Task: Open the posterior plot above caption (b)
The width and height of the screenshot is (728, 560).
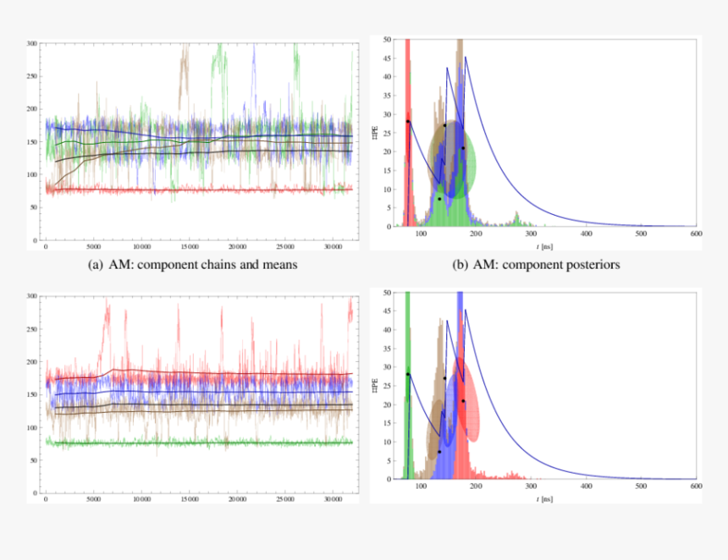Action: [536, 143]
